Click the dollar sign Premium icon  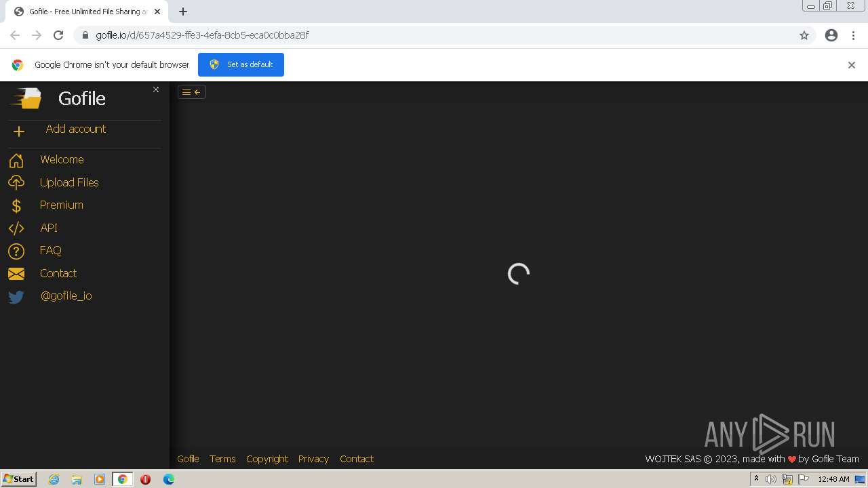(16, 206)
